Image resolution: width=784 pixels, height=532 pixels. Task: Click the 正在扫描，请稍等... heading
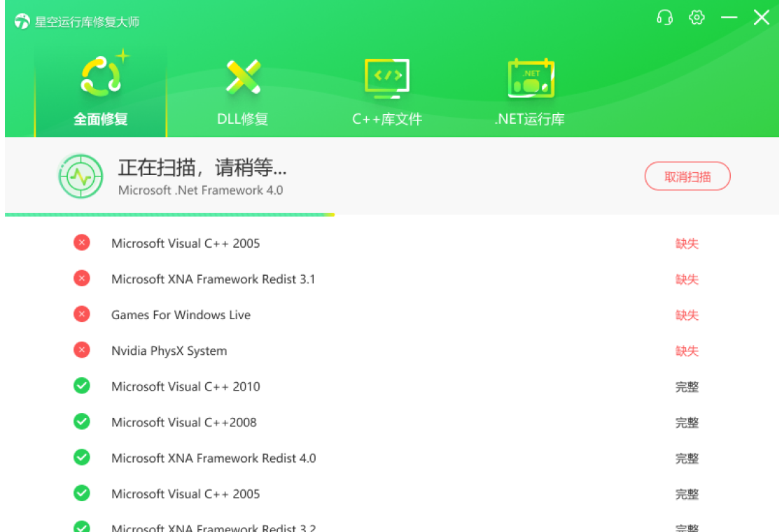pyautogui.click(x=202, y=167)
